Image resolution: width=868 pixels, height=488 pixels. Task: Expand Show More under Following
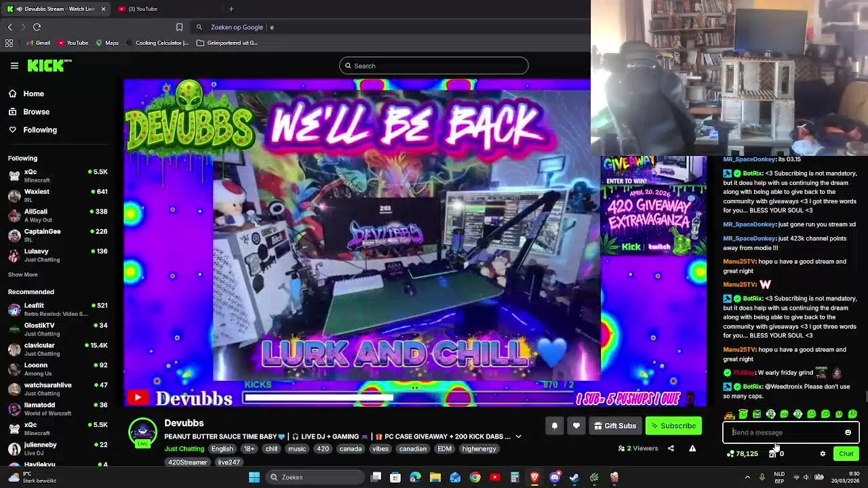(22, 274)
